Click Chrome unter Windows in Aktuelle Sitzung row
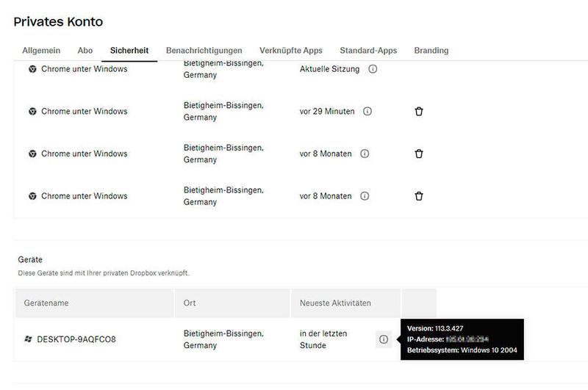This screenshot has width=588, height=390. 85,69
